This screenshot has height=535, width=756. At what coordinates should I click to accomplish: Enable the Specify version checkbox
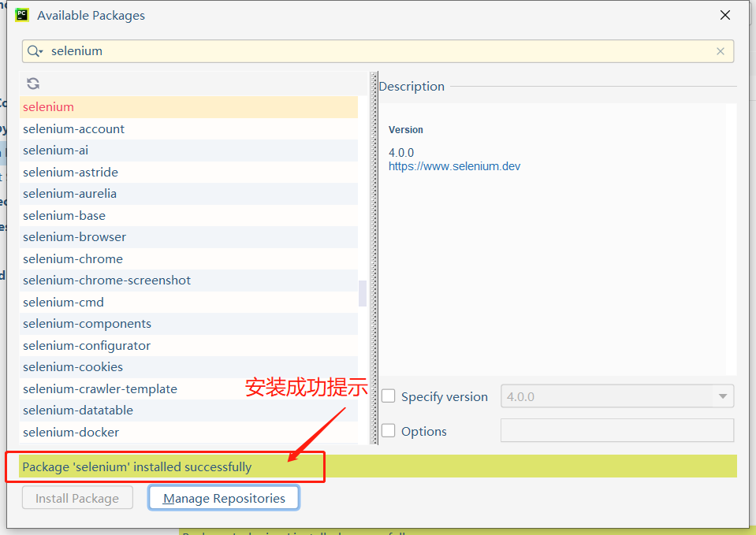click(x=388, y=396)
